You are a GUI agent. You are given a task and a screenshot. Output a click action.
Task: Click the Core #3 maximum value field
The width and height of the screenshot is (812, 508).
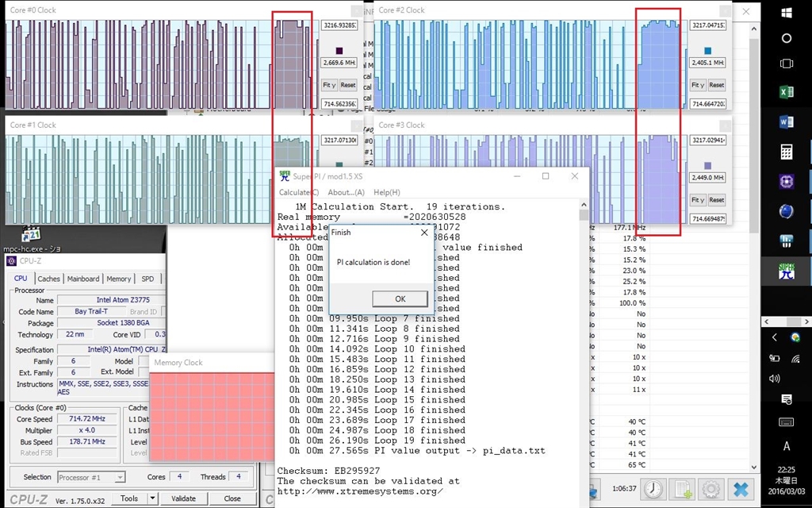point(708,140)
